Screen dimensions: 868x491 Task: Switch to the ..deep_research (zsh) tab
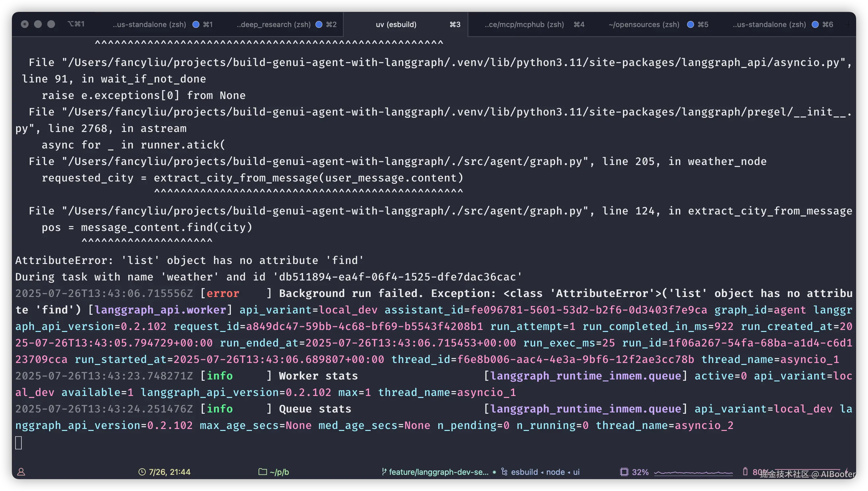coord(274,24)
